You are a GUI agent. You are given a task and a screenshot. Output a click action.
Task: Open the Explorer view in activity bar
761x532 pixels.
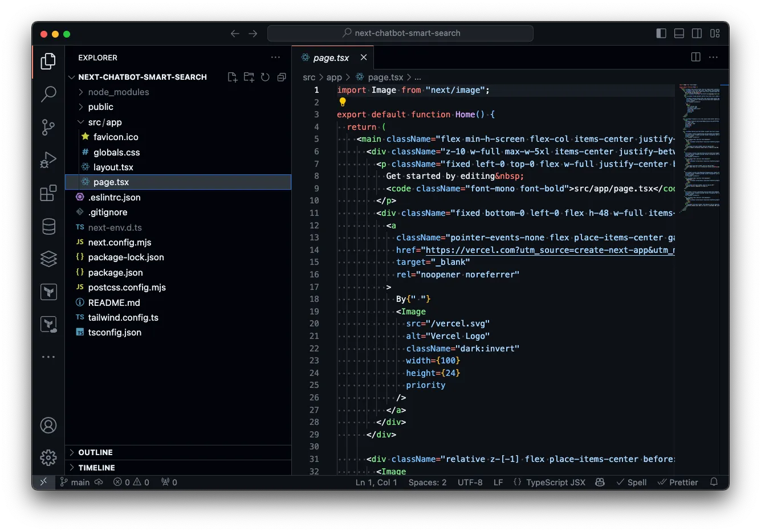[48, 61]
